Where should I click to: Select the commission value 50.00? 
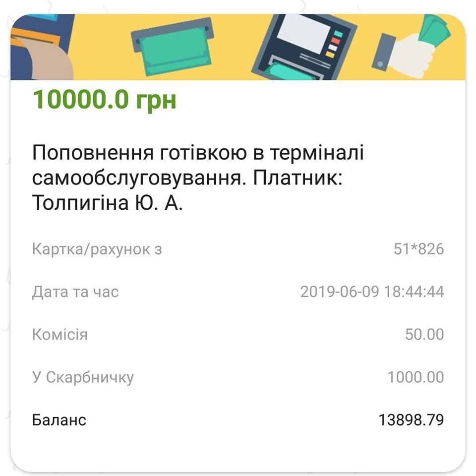424,335
